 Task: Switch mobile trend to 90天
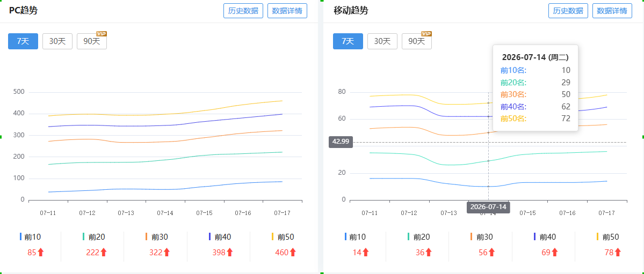[416, 41]
